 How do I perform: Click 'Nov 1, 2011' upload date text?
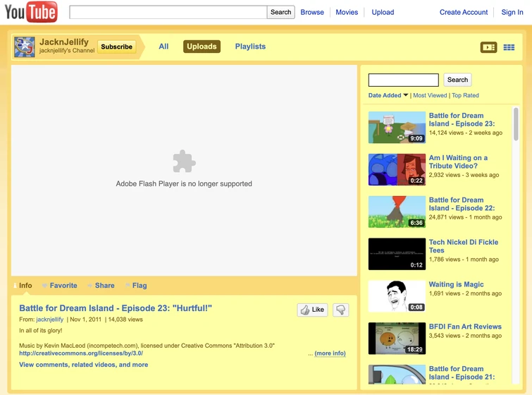pyautogui.click(x=85, y=320)
